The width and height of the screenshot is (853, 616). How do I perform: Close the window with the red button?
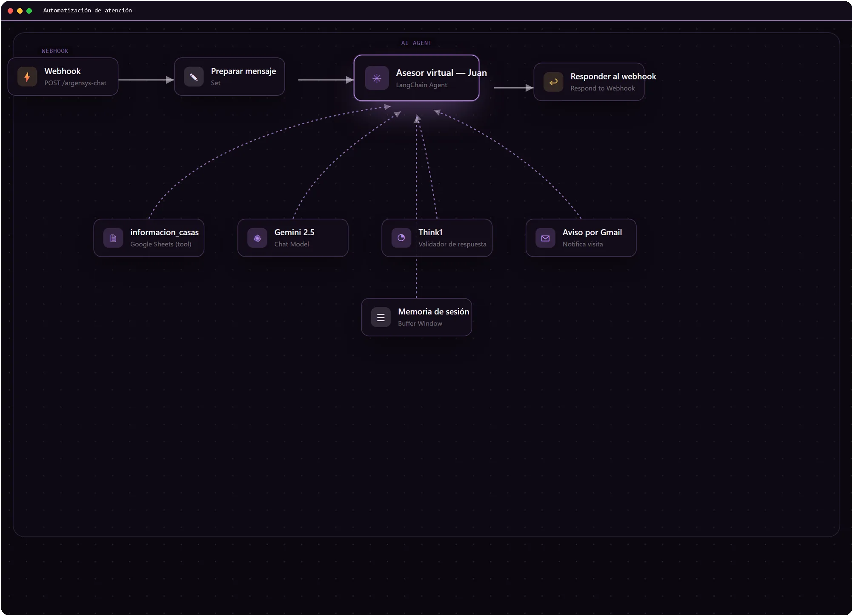pyautogui.click(x=11, y=11)
